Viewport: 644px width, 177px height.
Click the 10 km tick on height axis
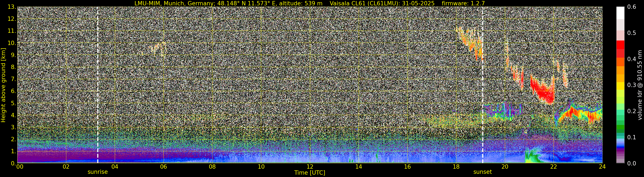11,43
